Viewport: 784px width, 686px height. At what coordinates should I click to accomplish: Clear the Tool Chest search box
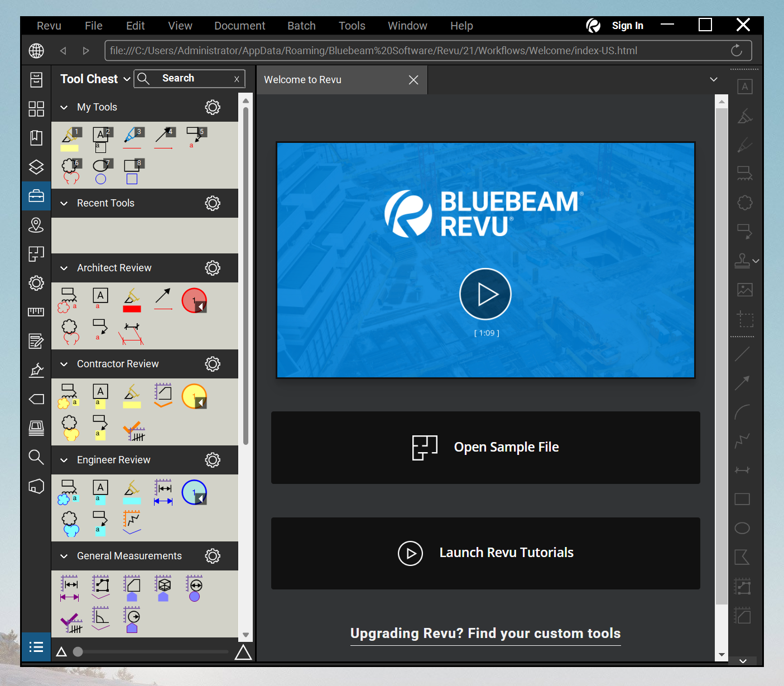237,79
